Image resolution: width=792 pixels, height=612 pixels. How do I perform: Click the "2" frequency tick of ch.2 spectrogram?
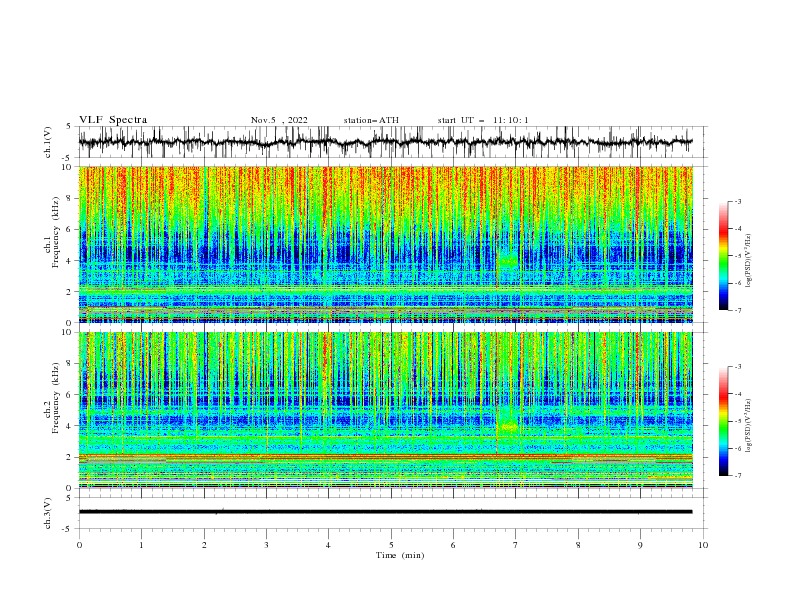(70, 457)
